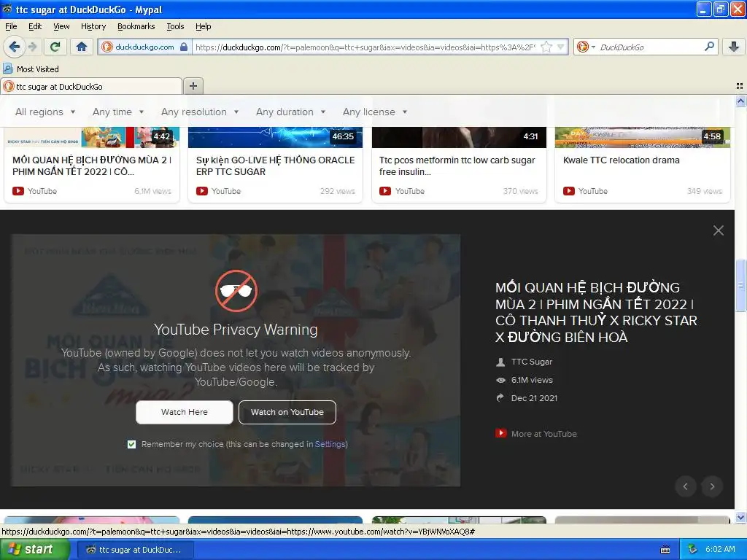
Task: Open the 46:35 video thumbnail
Action: 275,137
